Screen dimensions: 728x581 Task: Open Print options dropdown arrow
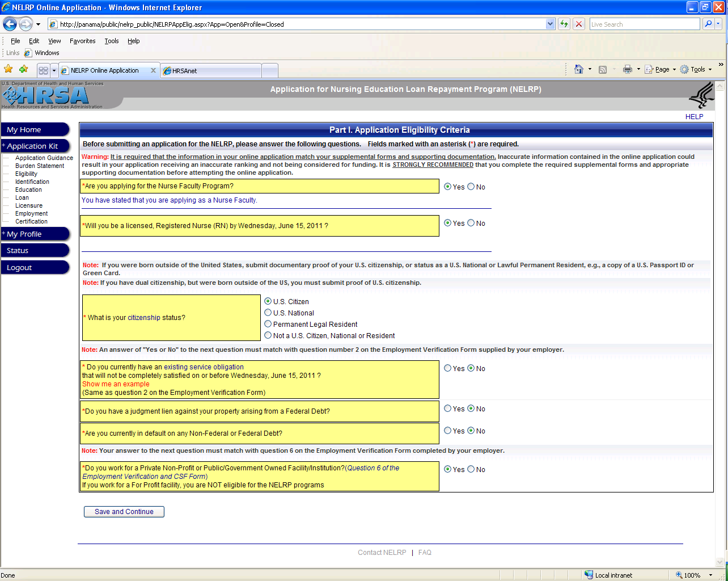click(638, 69)
